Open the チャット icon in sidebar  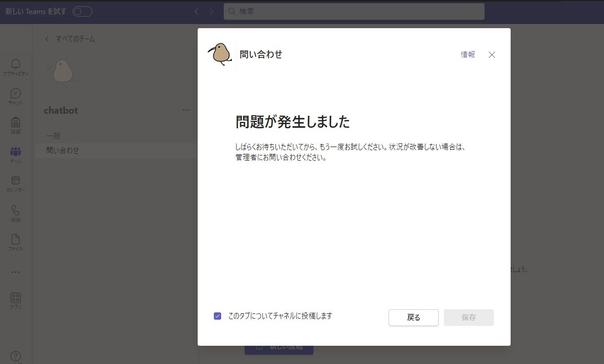click(x=16, y=93)
